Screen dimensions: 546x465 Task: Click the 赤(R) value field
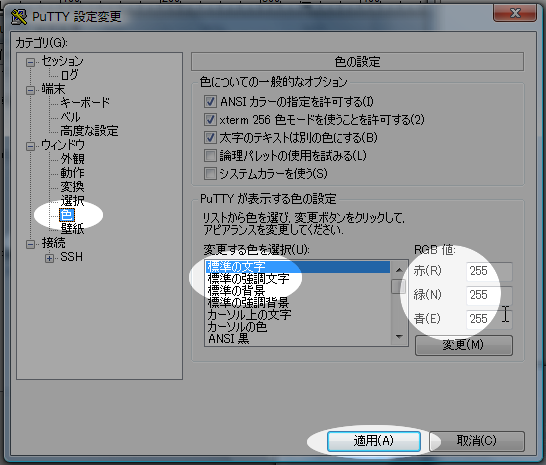click(x=489, y=271)
